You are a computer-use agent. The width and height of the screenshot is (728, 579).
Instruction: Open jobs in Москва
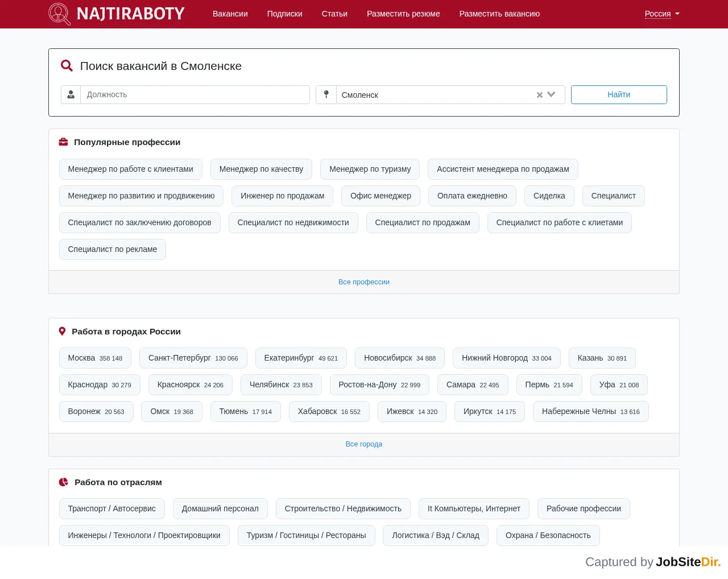(95, 358)
